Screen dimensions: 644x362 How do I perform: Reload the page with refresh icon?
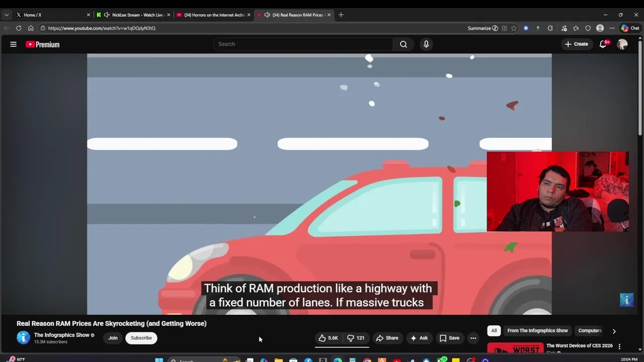[19, 28]
